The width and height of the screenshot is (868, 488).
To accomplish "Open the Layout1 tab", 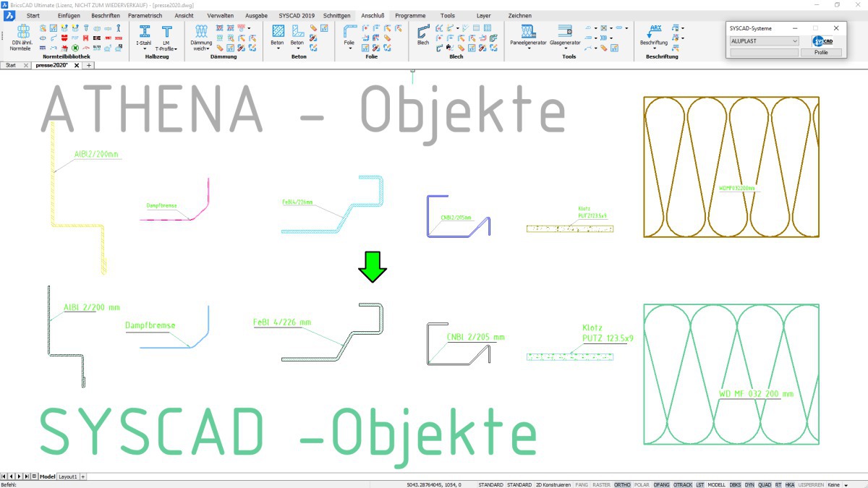I will click(x=67, y=477).
